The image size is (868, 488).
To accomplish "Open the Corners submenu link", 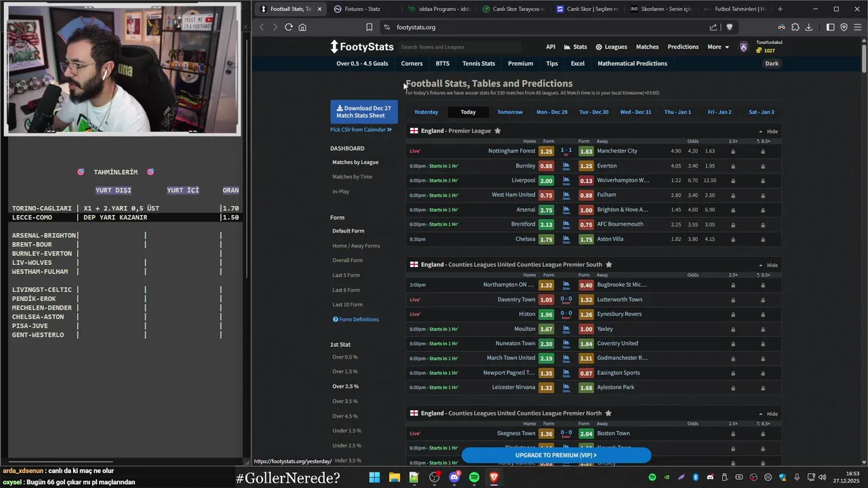I will point(412,64).
